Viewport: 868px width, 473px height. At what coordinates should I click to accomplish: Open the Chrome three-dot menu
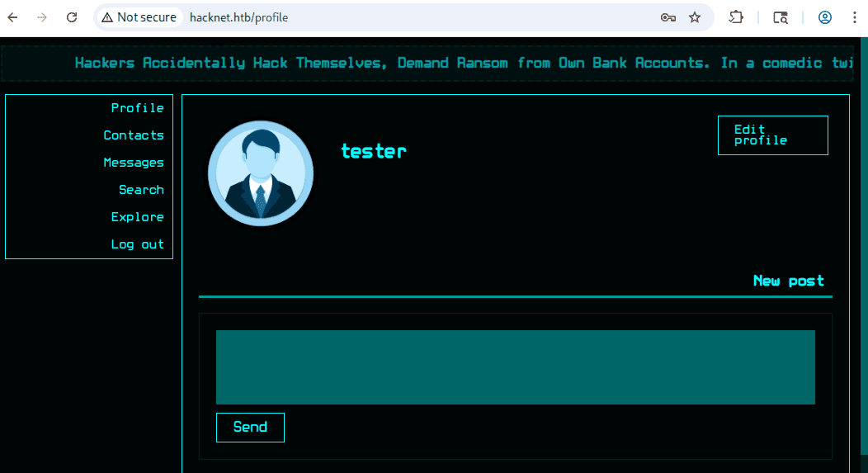(854, 17)
